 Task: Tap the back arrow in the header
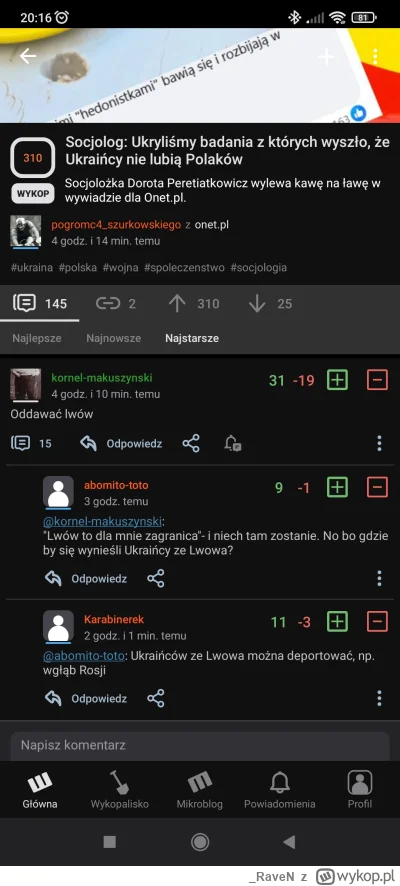point(27,55)
